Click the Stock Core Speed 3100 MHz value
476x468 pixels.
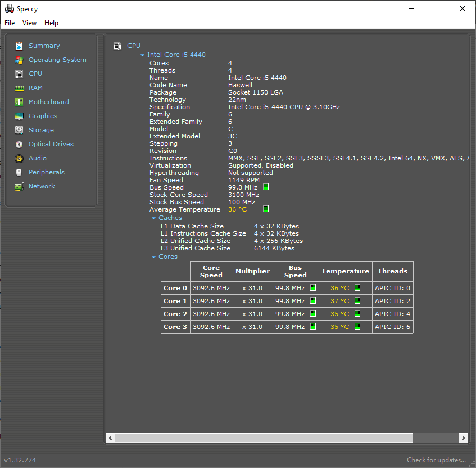(244, 195)
